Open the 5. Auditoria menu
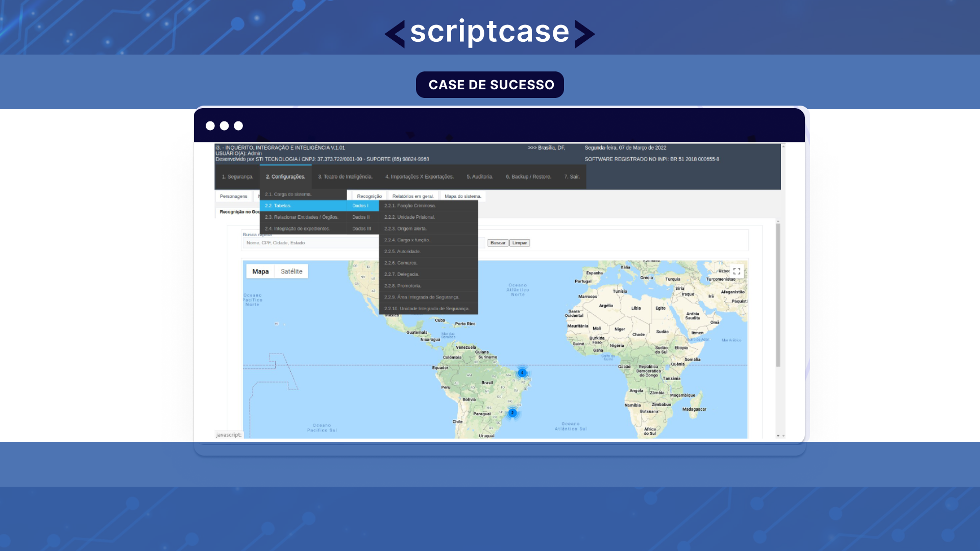This screenshot has height=551, width=980. (x=480, y=177)
